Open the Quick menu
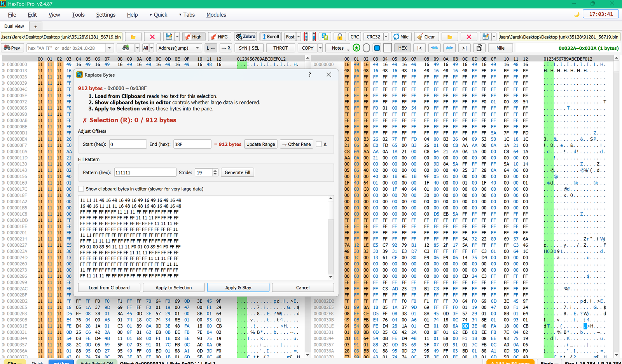 coord(159,15)
